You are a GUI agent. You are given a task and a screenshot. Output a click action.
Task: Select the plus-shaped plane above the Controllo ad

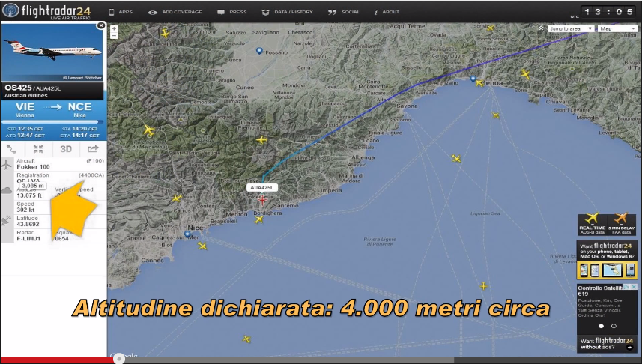[483, 286]
